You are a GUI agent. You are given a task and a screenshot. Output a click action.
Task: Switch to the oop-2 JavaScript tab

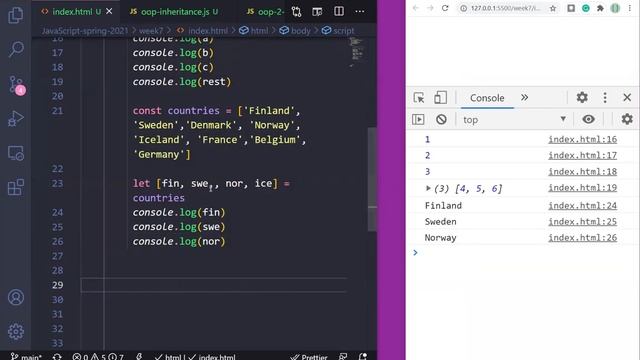click(265, 12)
